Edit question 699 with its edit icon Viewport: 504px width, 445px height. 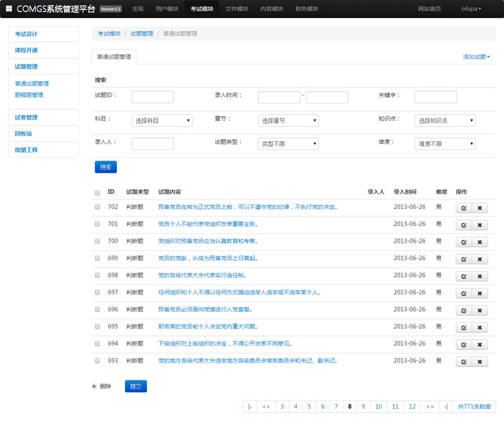(x=464, y=259)
